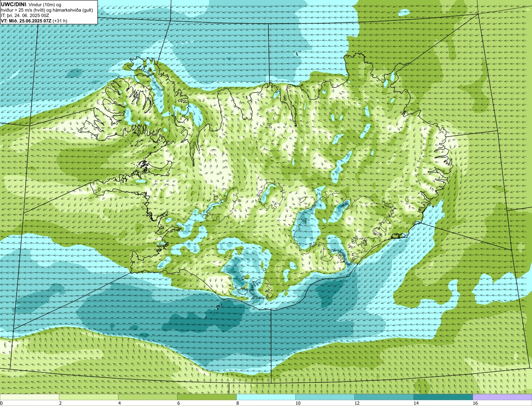Click the legend scale label "16"
The image size is (532, 406).
pyautogui.click(x=475, y=403)
